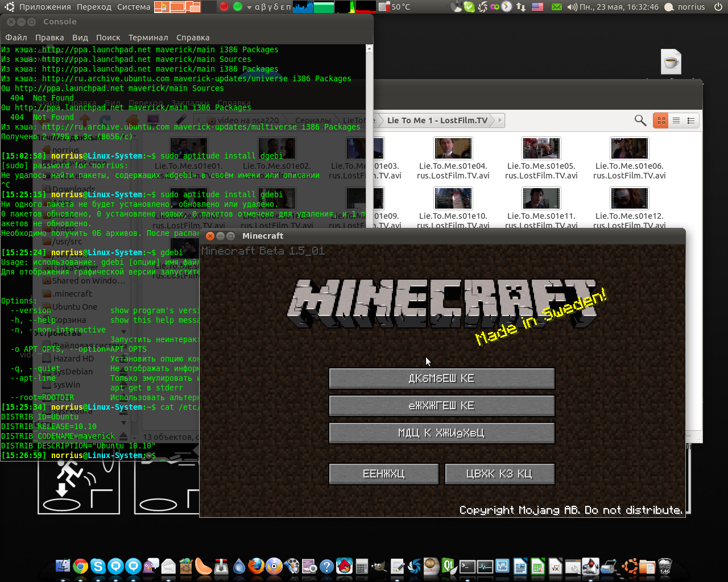Open the Deluge water-drop dock icon
Image resolution: width=728 pixels, height=582 pixels.
tap(239, 566)
